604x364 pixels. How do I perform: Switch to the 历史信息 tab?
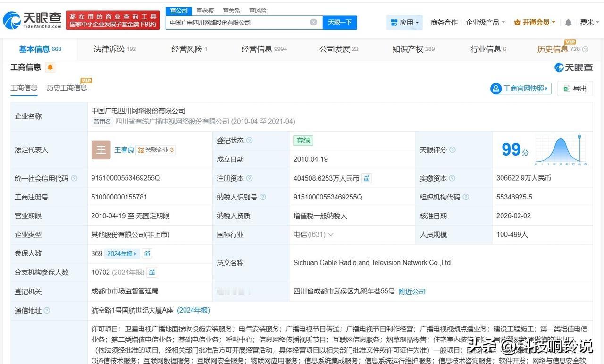(x=559, y=49)
